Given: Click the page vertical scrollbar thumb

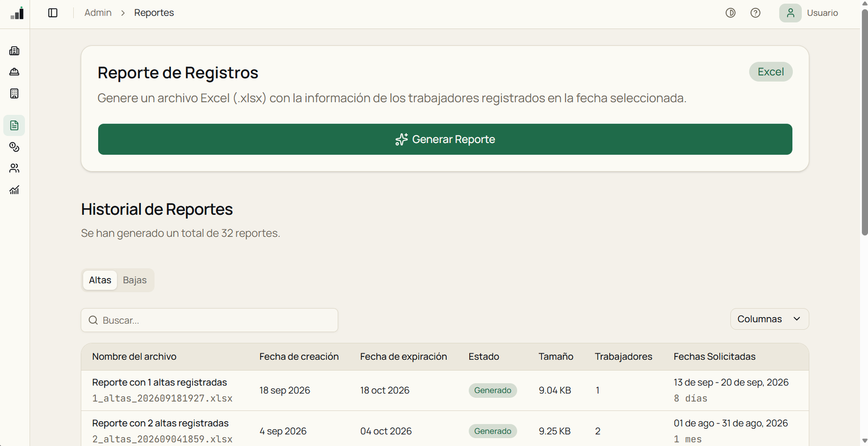Looking at the screenshot, I should [864, 122].
